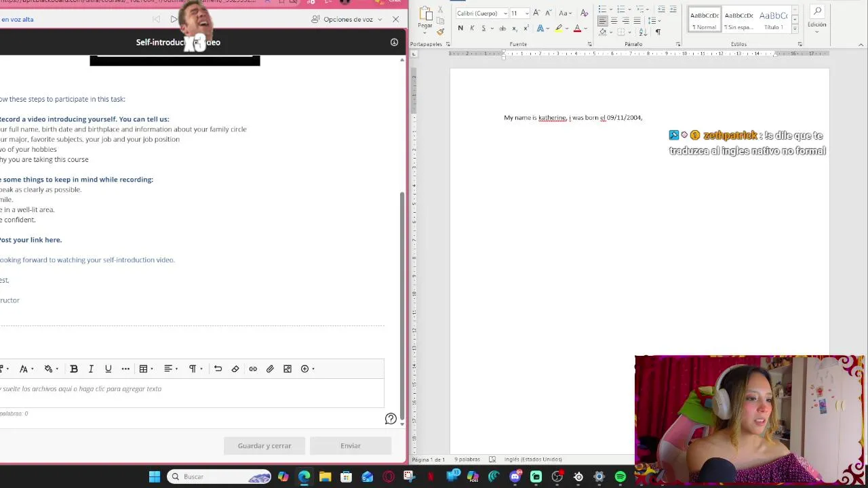The width and height of the screenshot is (868, 488).
Task: Justify the text in Word
Action: tap(637, 21)
